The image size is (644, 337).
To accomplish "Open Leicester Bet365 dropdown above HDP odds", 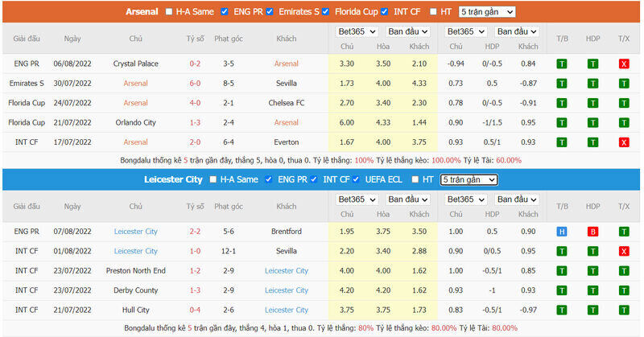I will tap(466, 199).
